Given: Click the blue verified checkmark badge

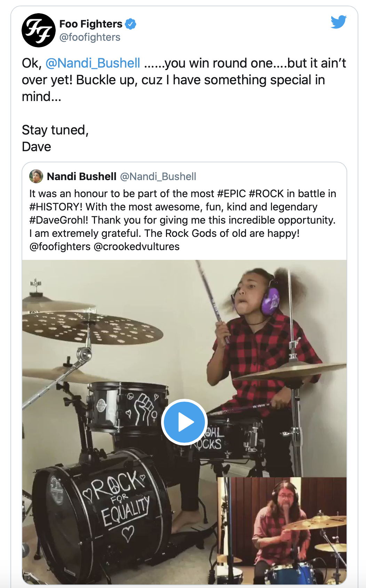Looking at the screenshot, I should [130, 24].
